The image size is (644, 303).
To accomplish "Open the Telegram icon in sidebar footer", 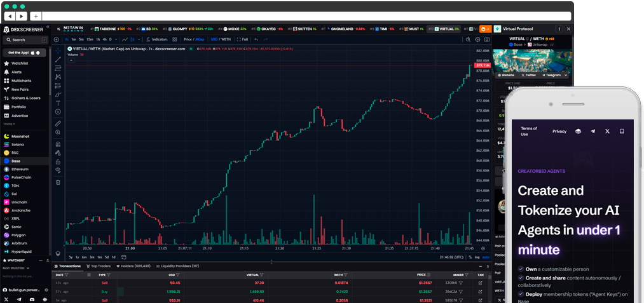I will 19,300.
